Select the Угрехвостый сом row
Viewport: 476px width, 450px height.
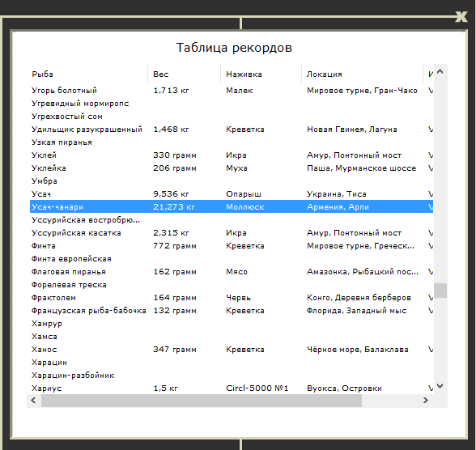[232, 117]
